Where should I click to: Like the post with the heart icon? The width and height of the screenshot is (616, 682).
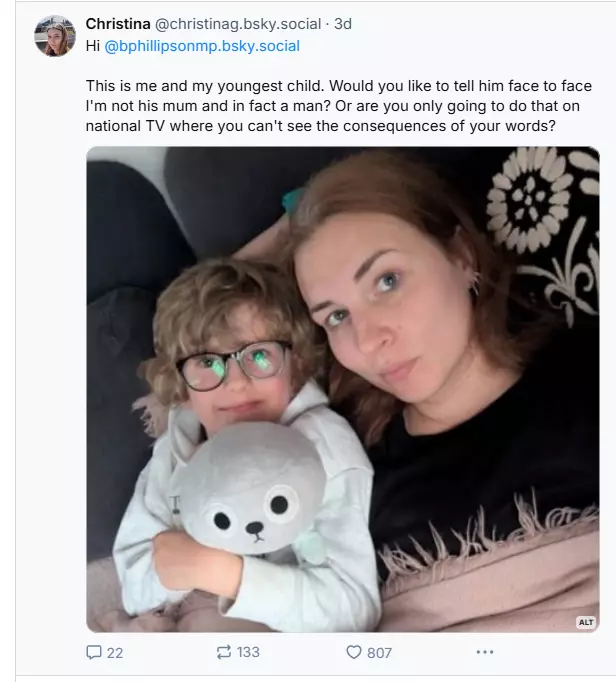pyautogui.click(x=353, y=652)
